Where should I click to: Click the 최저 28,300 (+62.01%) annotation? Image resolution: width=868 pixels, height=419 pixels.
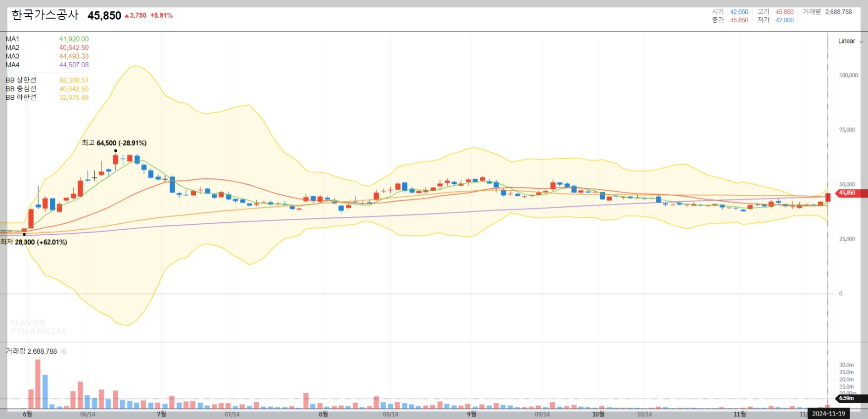coord(34,242)
